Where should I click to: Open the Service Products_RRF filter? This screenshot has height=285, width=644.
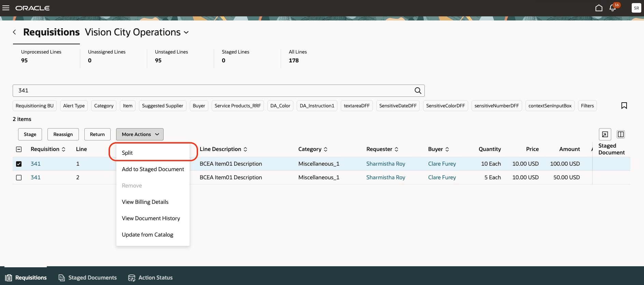238,106
